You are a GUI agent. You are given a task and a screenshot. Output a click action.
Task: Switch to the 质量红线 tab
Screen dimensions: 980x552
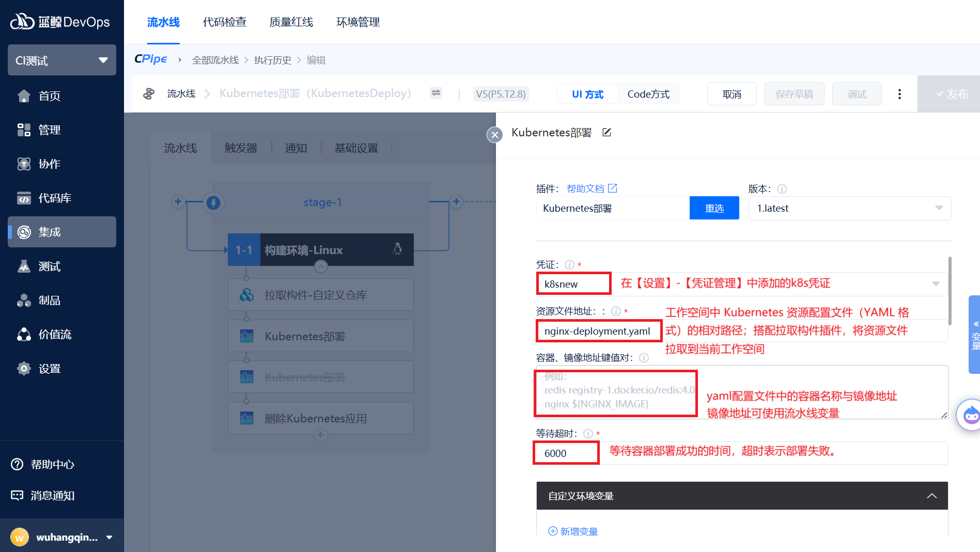(x=291, y=22)
